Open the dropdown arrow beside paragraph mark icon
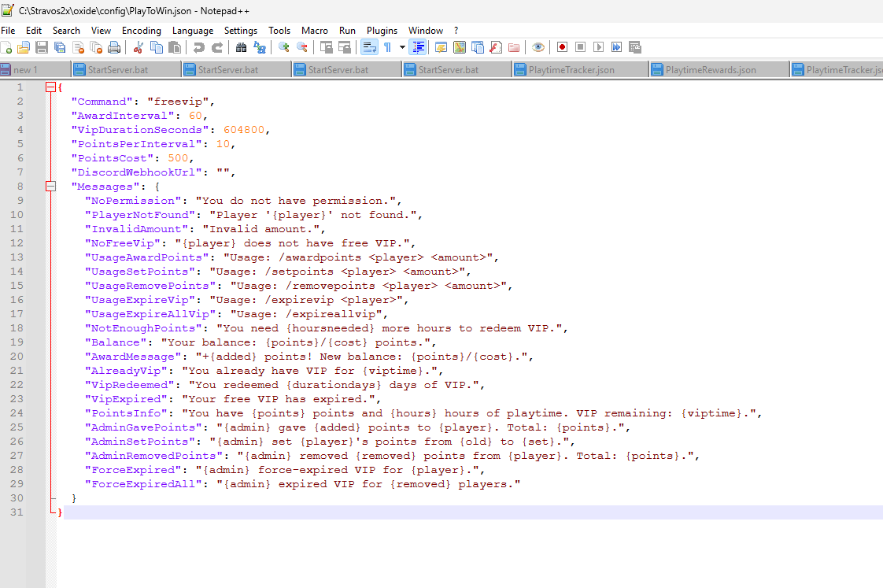The height and width of the screenshot is (588, 883). click(401, 46)
